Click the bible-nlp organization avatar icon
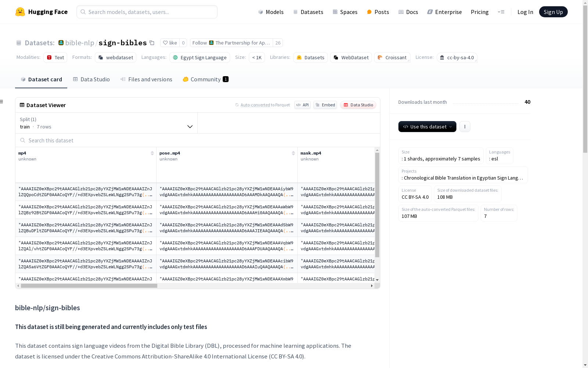Viewport: 588px width, 368px height. (x=61, y=43)
